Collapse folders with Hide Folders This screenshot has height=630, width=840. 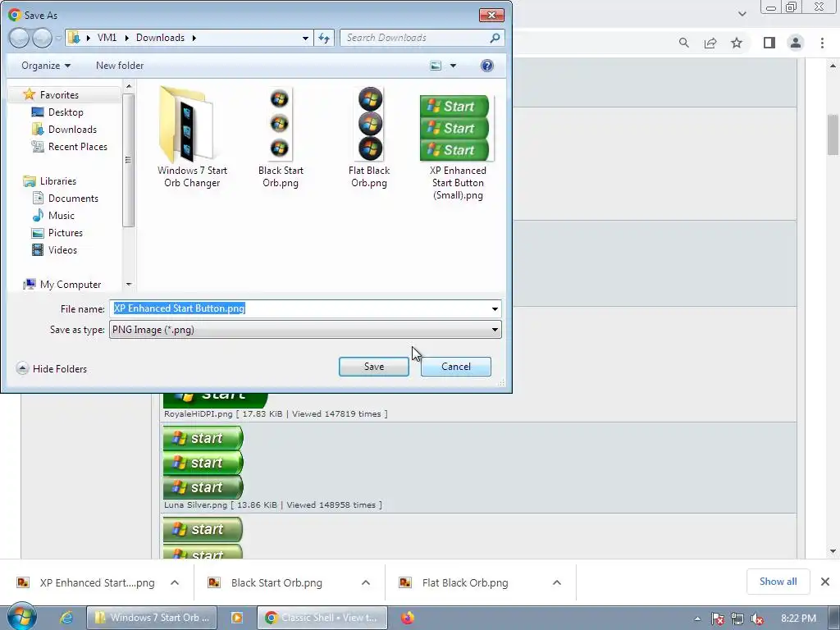pos(52,368)
